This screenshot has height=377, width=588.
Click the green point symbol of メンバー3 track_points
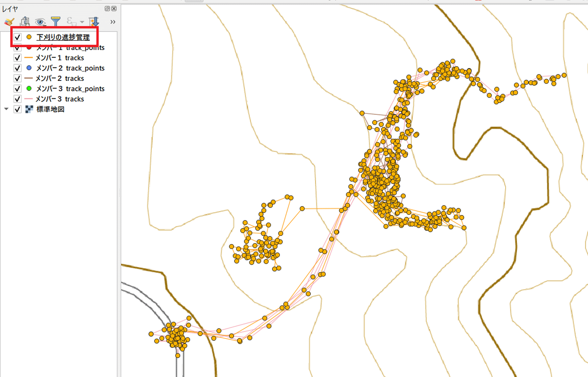(29, 89)
